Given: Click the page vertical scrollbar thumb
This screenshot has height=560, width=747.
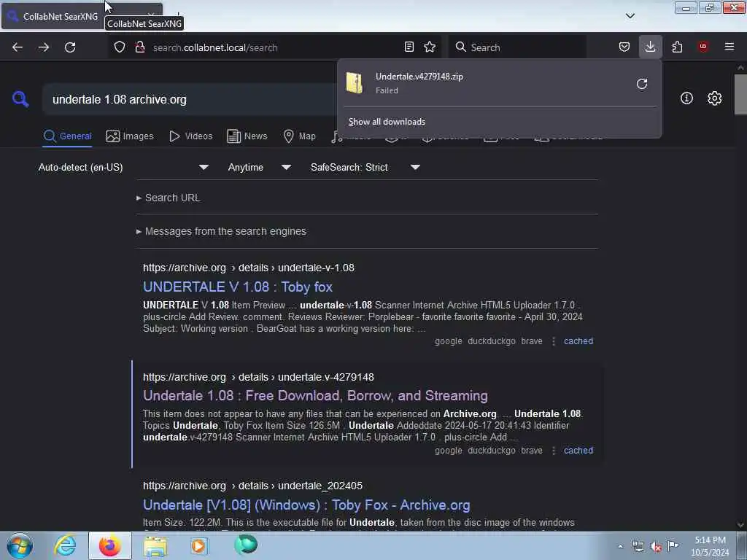Looking at the screenshot, I should coord(740,94).
